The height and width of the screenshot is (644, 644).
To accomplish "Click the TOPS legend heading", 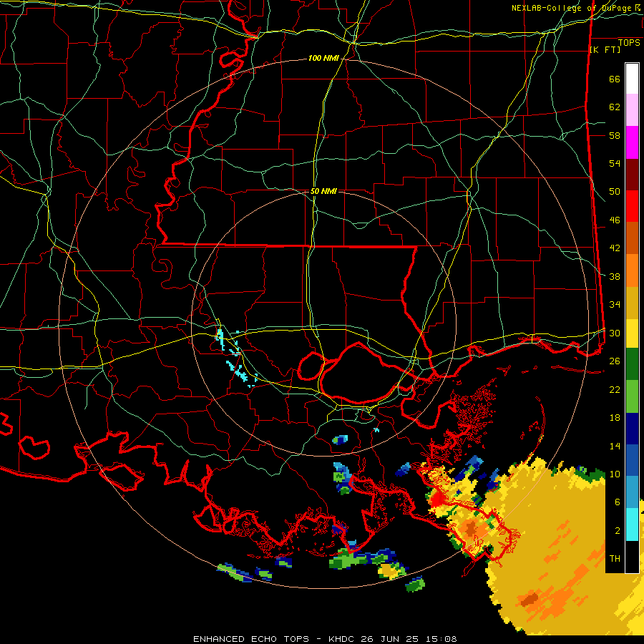I will (x=629, y=43).
